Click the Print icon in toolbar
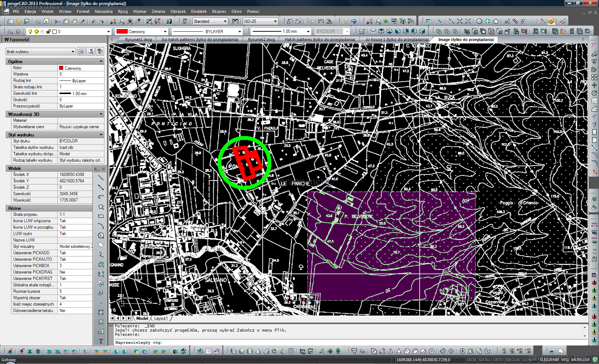599x364 pixels. (38, 21)
